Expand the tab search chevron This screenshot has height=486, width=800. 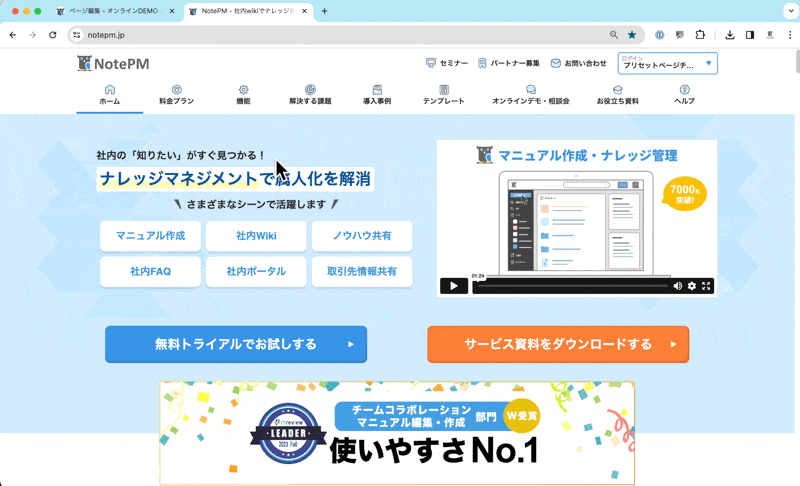(790, 11)
